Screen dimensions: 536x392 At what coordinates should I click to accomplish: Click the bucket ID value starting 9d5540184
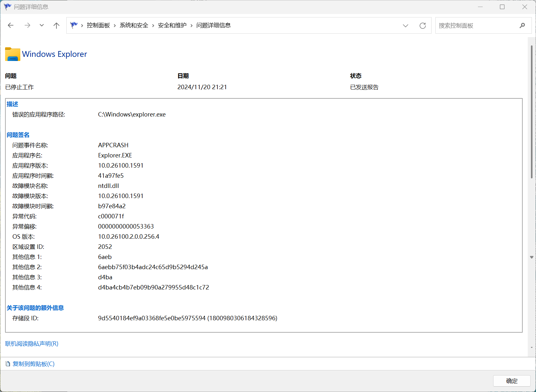[x=188, y=318]
